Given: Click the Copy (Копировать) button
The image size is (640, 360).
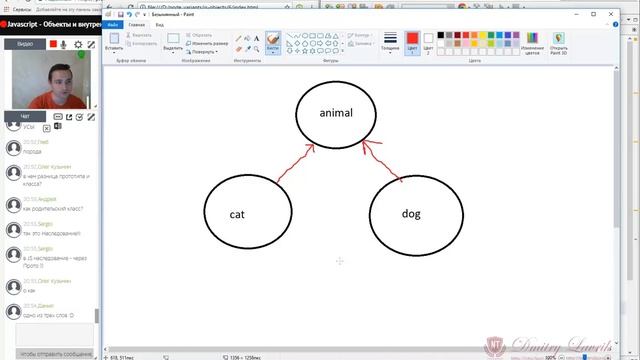Looking at the screenshot, I should [x=141, y=43].
